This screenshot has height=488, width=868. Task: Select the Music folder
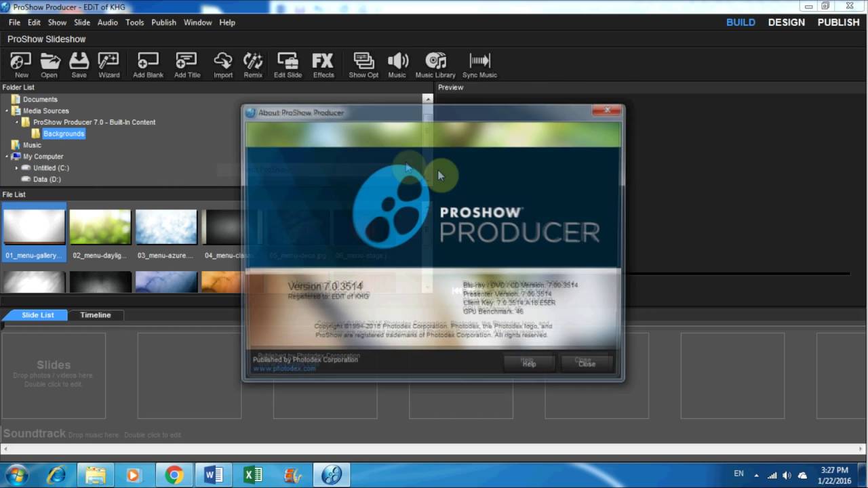point(32,145)
